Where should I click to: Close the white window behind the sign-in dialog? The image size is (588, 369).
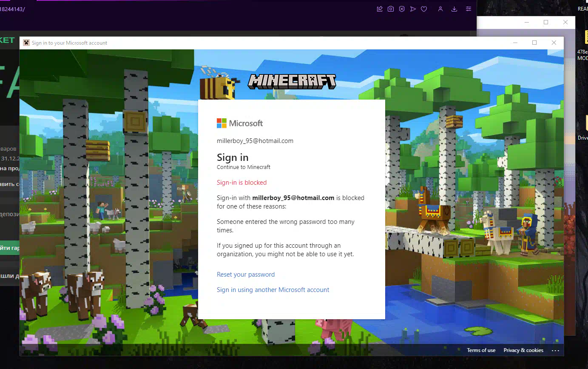point(565,23)
